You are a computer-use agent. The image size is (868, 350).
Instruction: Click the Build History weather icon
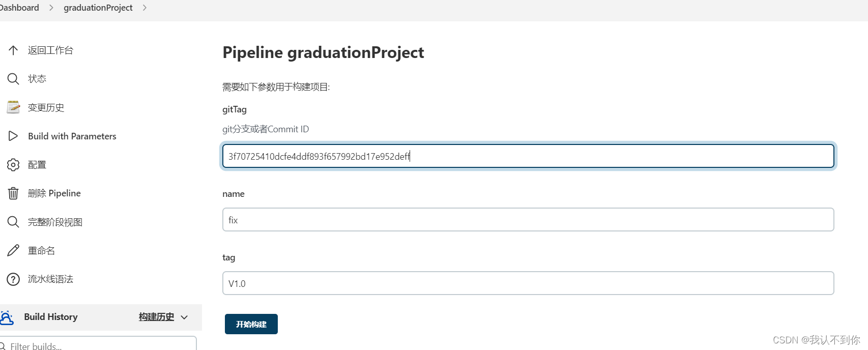[x=7, y=317]
